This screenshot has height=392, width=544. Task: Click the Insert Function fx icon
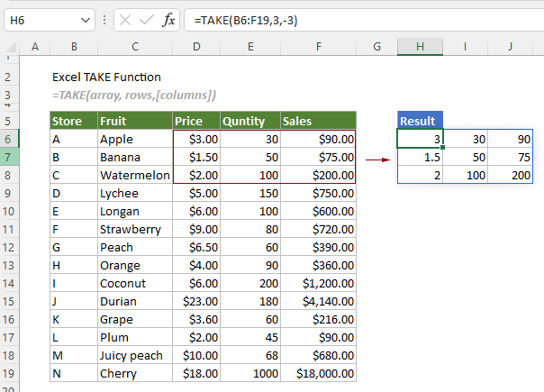click(x=168, y=19)
